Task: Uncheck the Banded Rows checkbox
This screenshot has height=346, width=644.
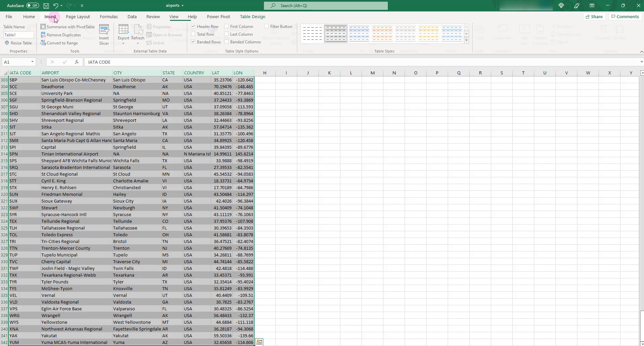Action: tap(193, 42)
